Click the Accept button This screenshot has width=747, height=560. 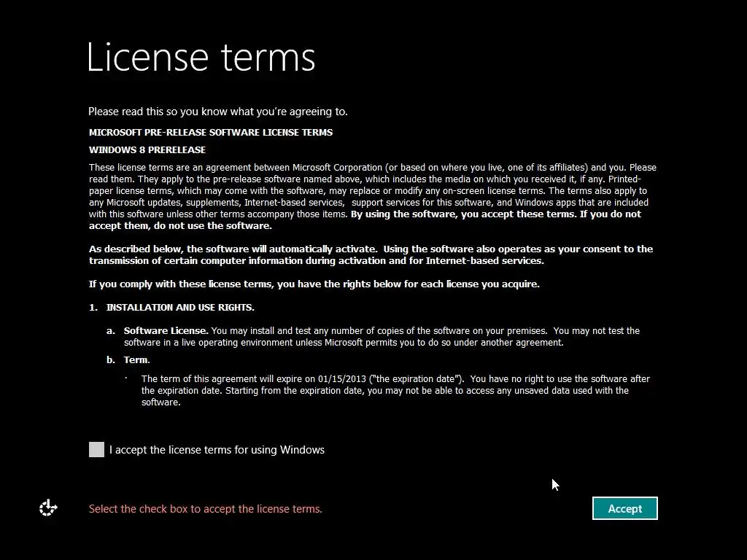624,508
